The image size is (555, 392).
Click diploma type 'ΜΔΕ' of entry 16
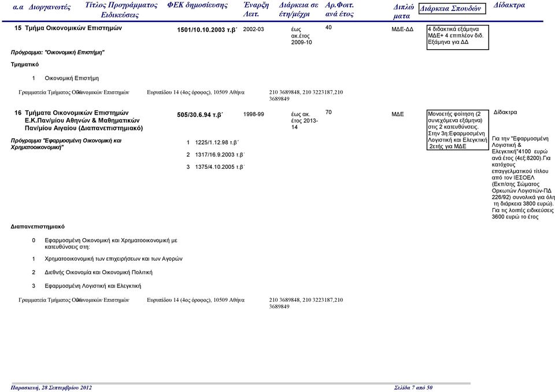(398, 114)
